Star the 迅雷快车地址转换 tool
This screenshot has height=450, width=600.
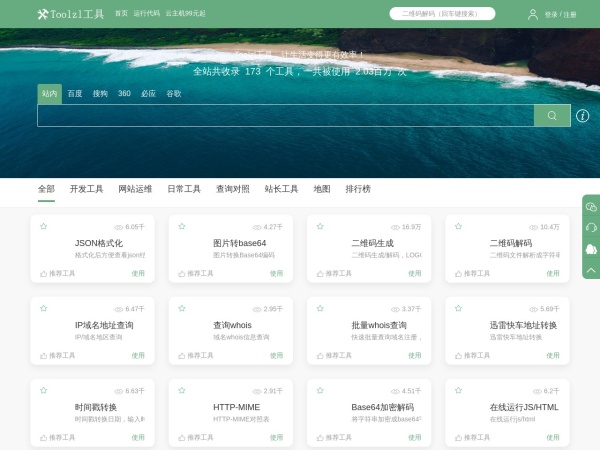click(457, 309)
